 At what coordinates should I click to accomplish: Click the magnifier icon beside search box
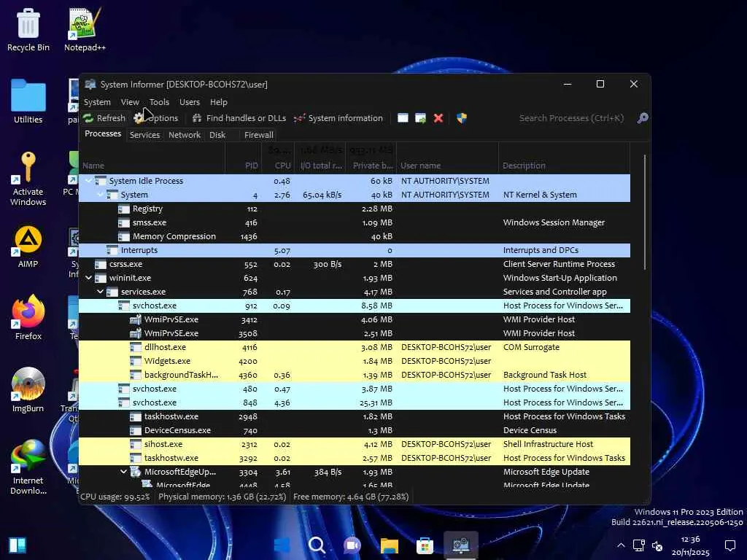(x=643, y=118)
